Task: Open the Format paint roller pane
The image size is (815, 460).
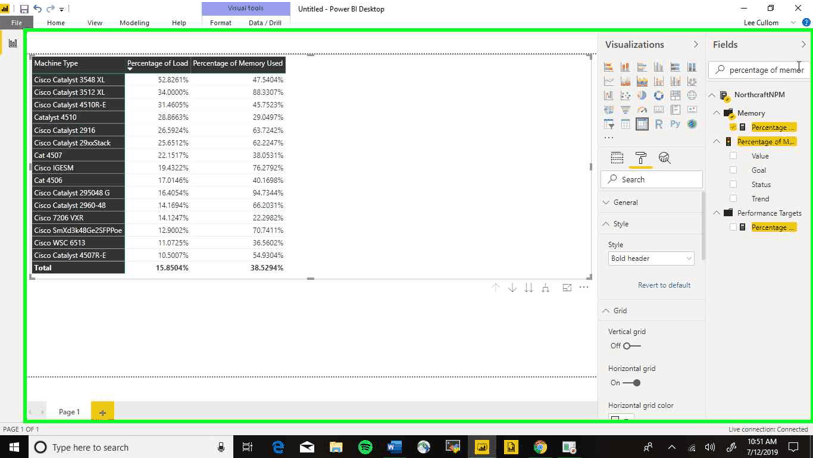Action: (x=641, y=158)
